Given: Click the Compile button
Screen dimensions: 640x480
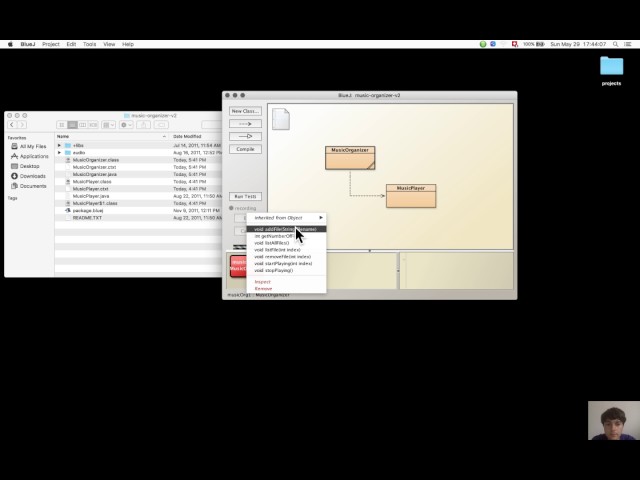Looking at the screenshot, I should tap(245, 149).
